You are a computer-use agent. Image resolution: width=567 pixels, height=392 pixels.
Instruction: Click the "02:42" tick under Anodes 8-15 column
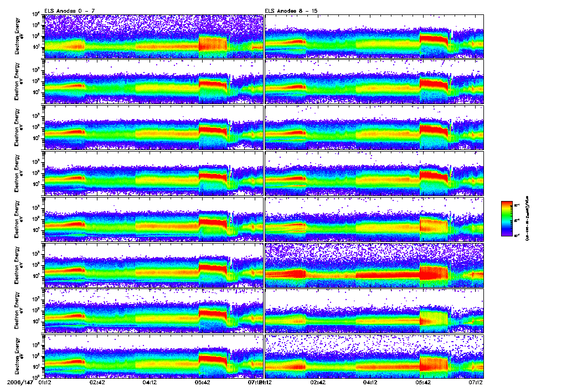pos(318,382)
